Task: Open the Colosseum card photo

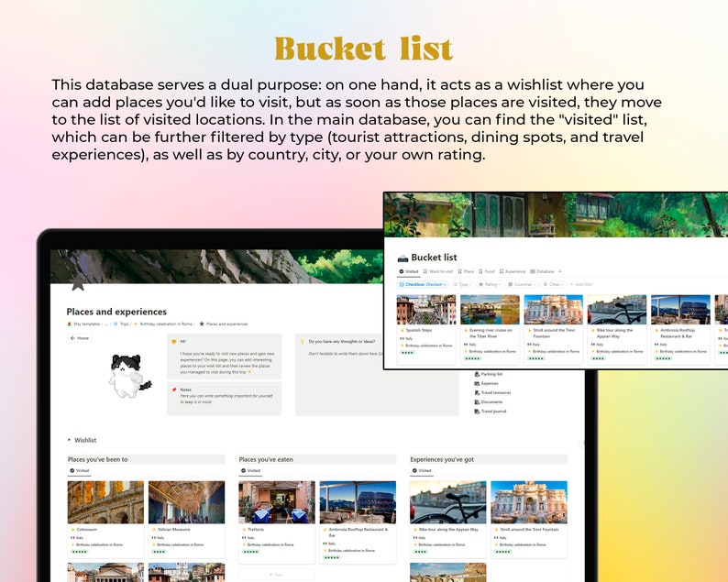Action: point(105,502)
